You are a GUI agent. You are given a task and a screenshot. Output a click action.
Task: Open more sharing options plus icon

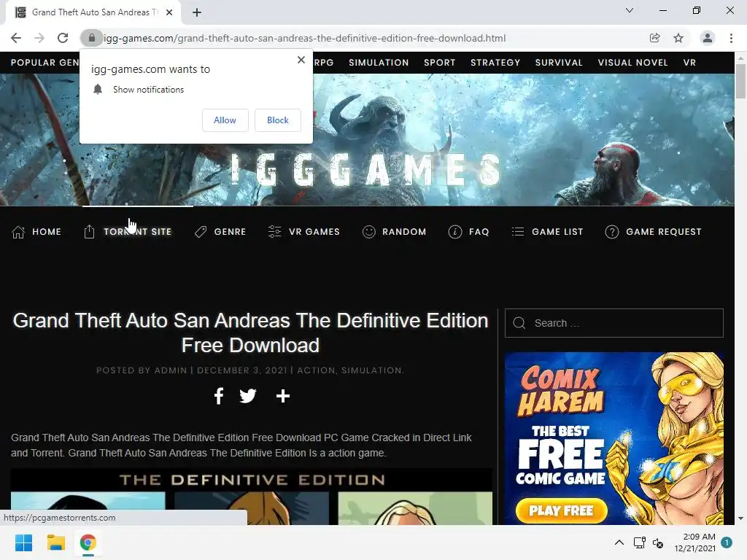coord(283,396)
